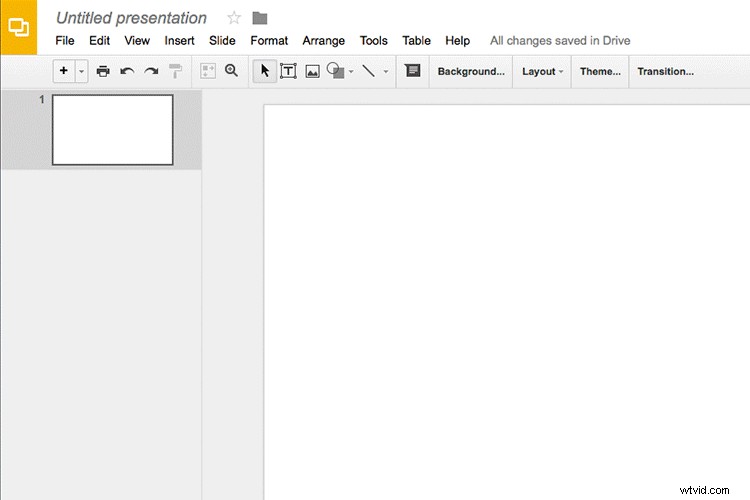Viewport: 750px width, 500px height.
Task: Open the Arrange menu
Action: [x=323, y=41]
